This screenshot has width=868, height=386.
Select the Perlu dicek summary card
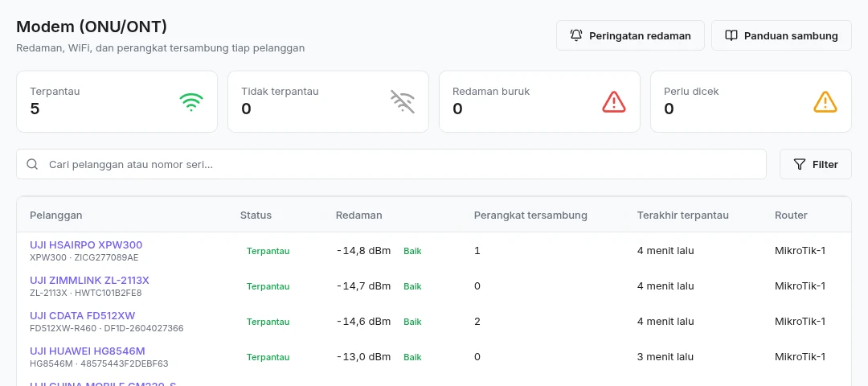tap(751, 101)
